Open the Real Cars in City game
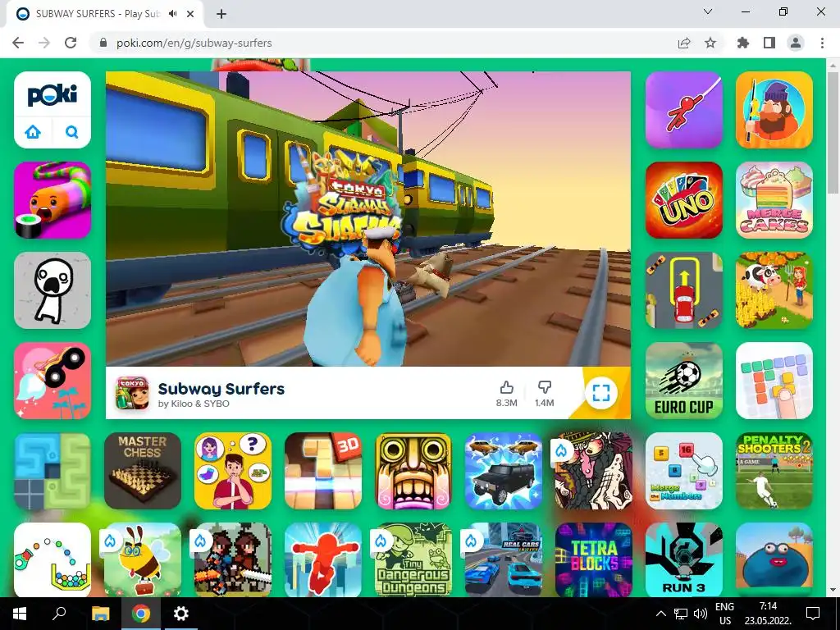840x630 pixels. pos(504,559)
